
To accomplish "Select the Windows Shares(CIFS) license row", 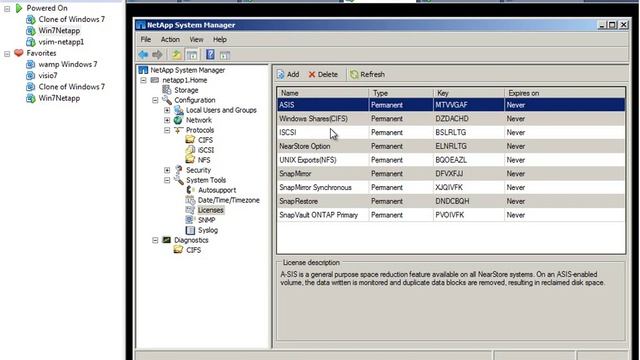I will pyautogui.click(x=451, y=119).
